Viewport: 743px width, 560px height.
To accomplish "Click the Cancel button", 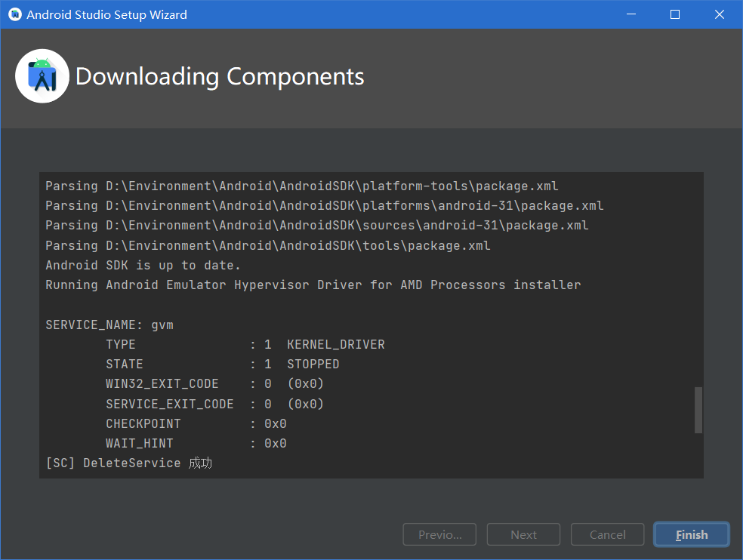I will (x=608, y=534).
